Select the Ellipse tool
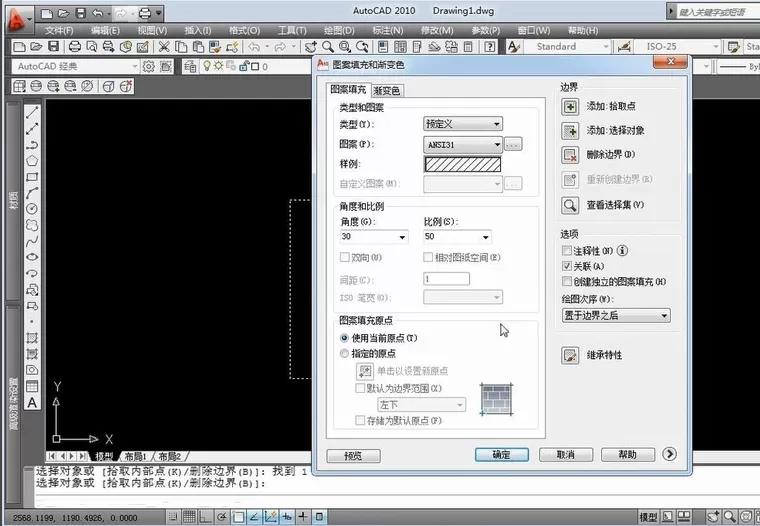The height and width of the screenshot is (526, 760). 32,257
